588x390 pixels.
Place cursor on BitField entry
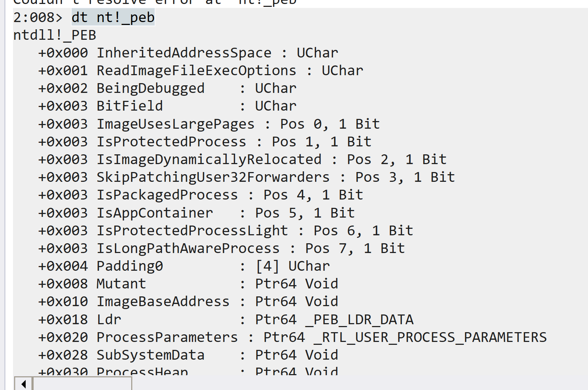[x=130, y=106]
